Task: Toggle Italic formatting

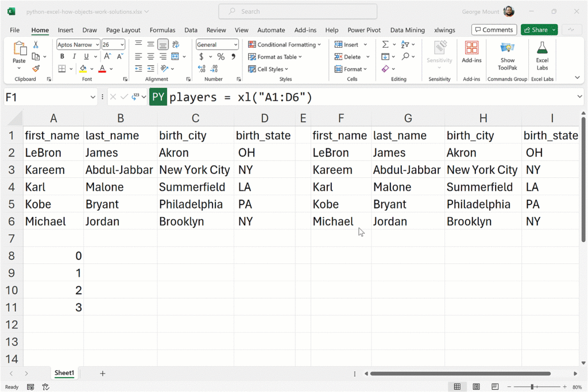Action: [x=75, y=57]
